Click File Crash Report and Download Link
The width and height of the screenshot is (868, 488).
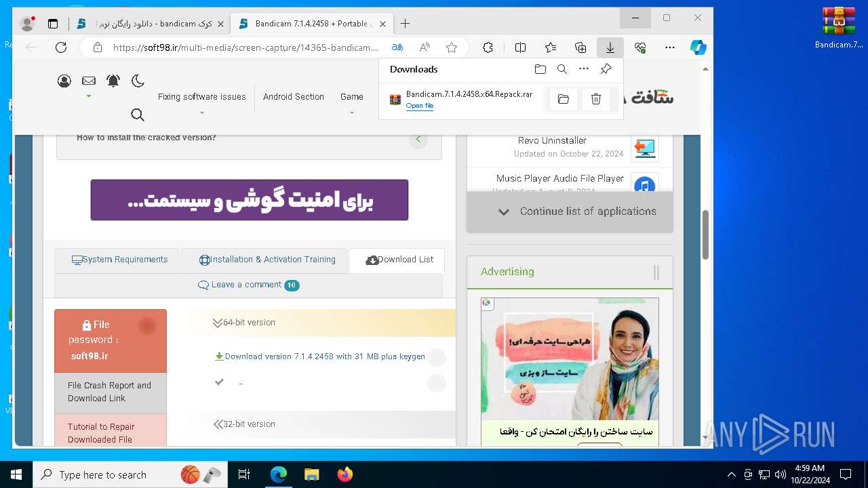[111, 392]
